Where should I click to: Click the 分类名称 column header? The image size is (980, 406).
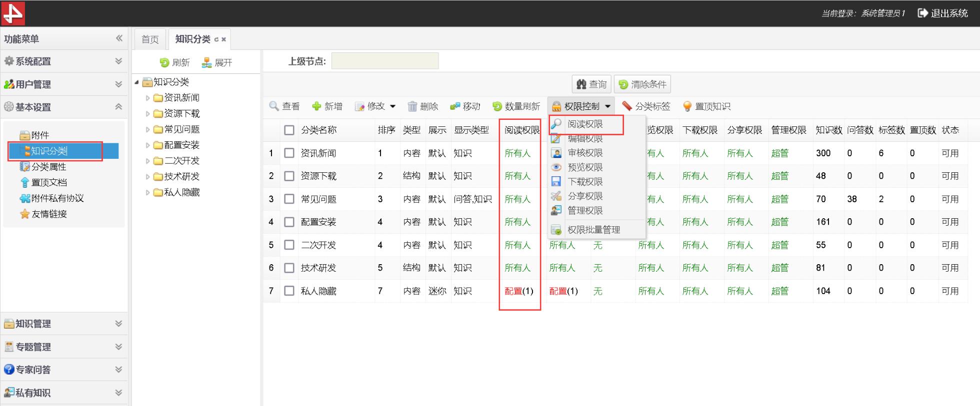319,130
